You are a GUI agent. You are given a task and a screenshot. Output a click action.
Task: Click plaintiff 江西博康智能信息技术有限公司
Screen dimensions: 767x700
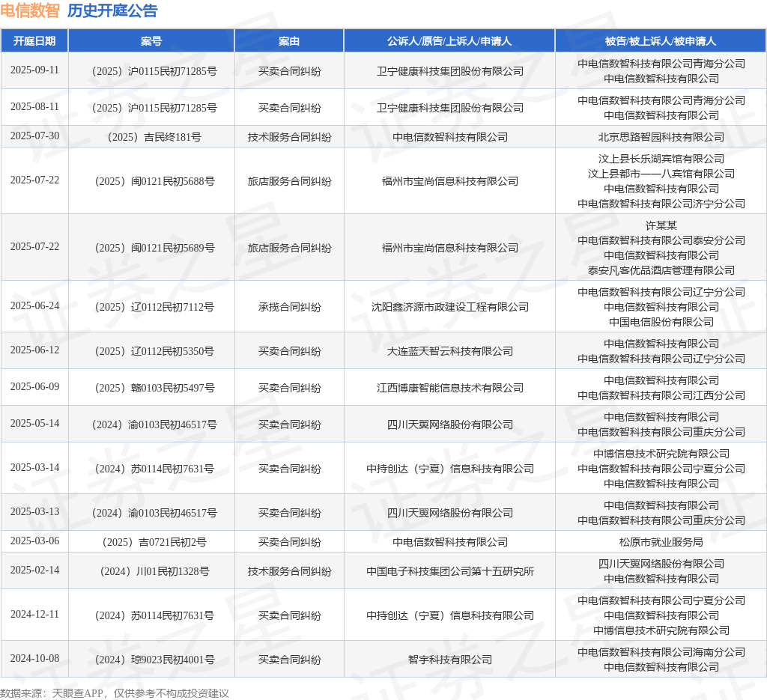point(449,388)
